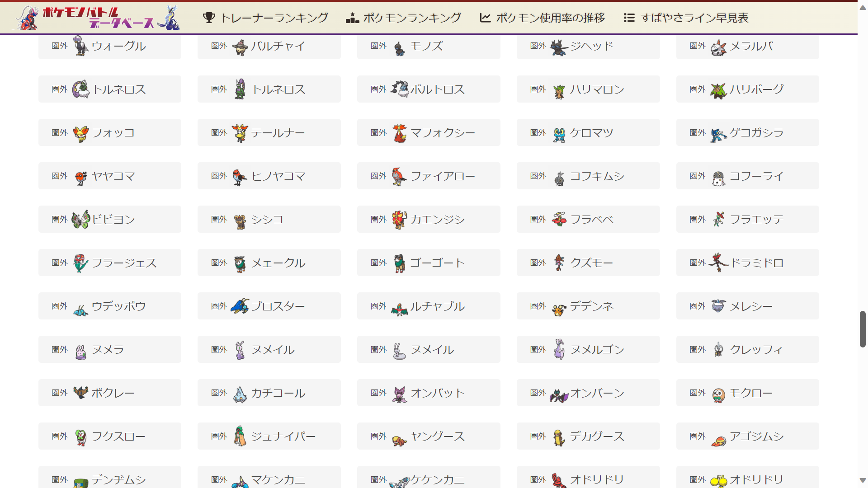Click the vertical scrollbar thumb
The width and height of the screenshot is (868, 488).
(863, 329)
